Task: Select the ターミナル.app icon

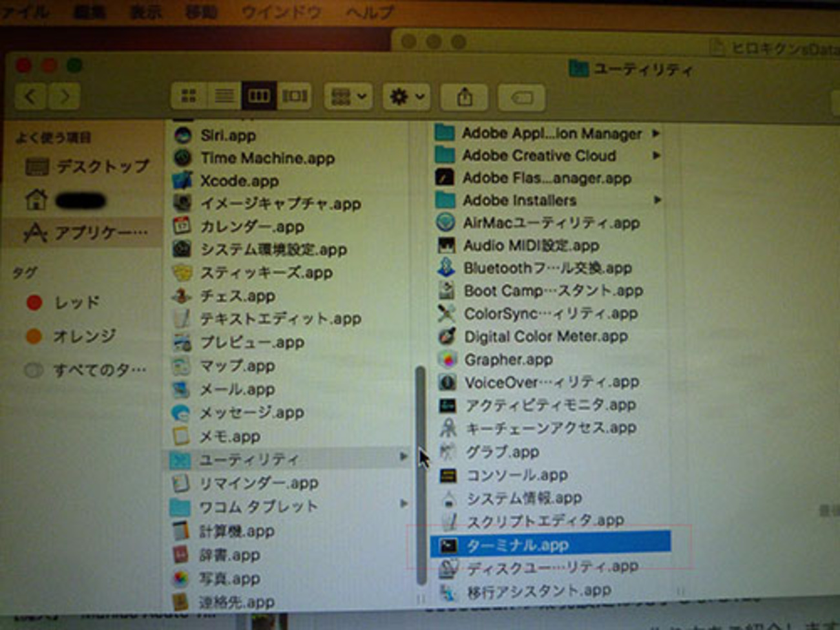Action: click(x=448, y=545)
